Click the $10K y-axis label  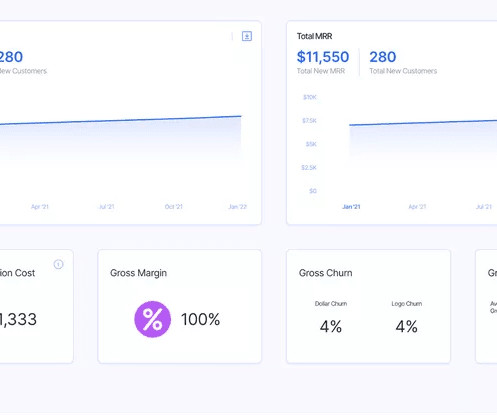[x=310, y=97]
